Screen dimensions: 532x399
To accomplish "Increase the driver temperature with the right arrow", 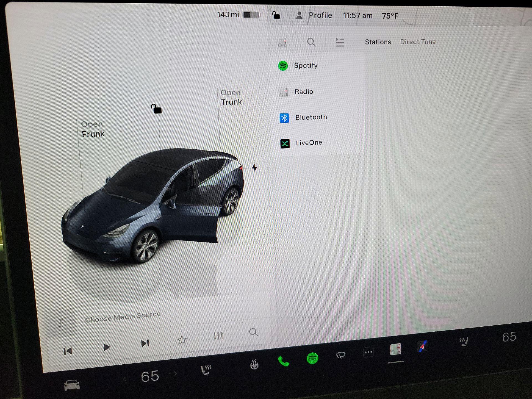I will pyautogui.click(x=175, y=374).
